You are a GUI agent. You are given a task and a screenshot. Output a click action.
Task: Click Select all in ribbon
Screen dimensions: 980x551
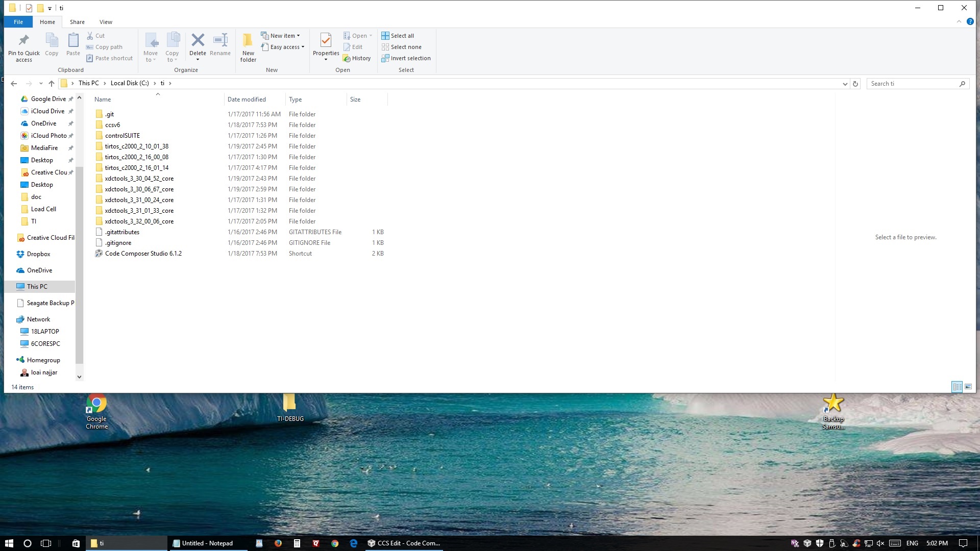(x=398, y=36)
